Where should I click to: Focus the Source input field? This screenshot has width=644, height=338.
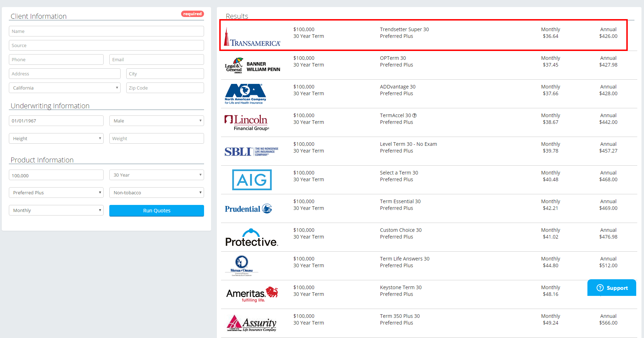click(x=106, y=45)
